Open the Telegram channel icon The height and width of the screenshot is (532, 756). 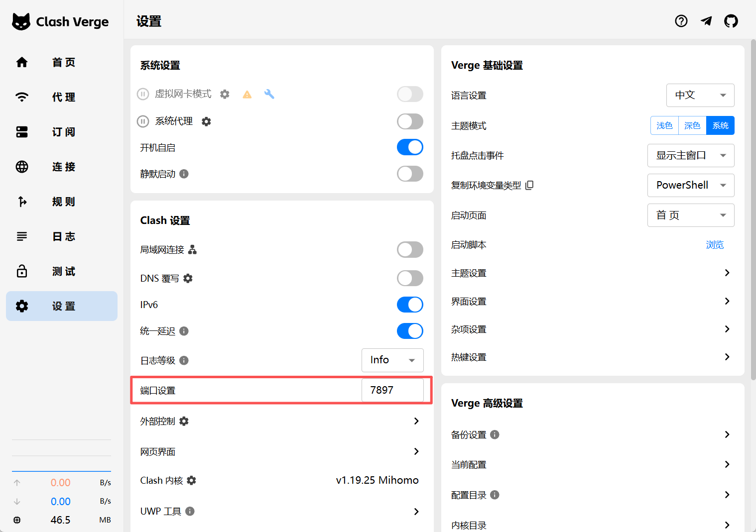(x=706, y=21)
